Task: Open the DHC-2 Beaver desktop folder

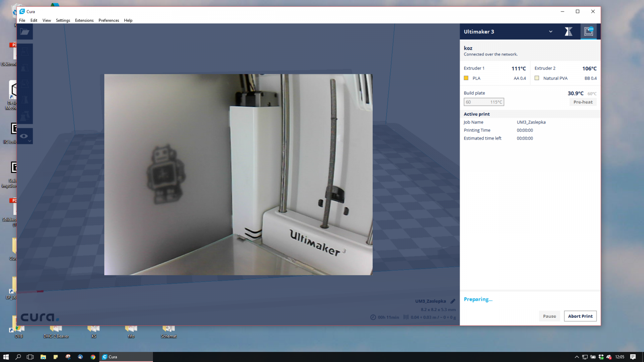Action: pos(56,332)
